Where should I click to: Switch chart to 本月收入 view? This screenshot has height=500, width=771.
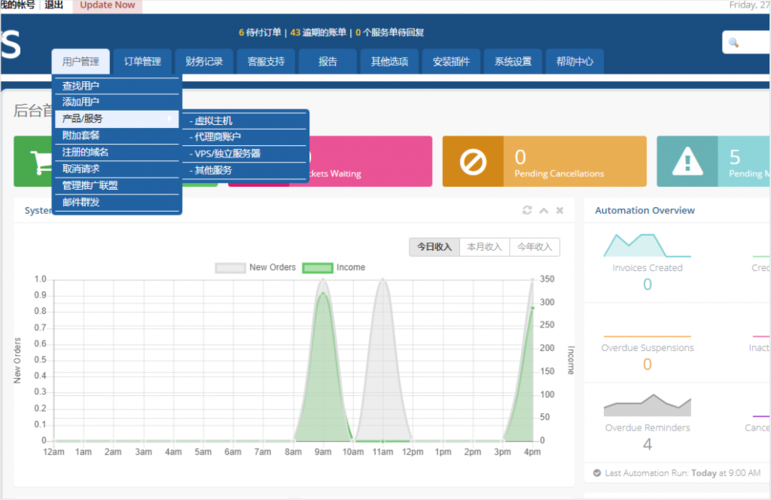[x=484, y=247]
